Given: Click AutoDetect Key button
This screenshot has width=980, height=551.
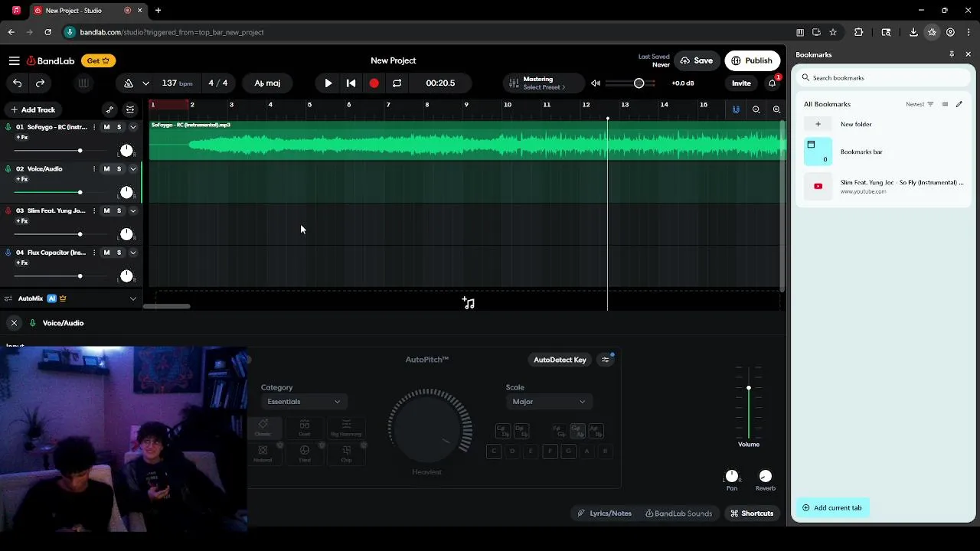Looking at the screenshot, I should (x=560, y=360).
